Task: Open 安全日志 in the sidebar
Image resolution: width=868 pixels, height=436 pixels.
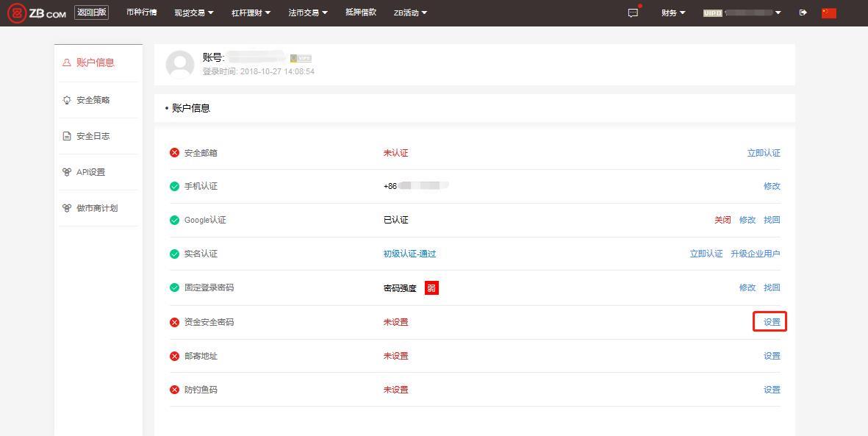Action: click(93, 136)
